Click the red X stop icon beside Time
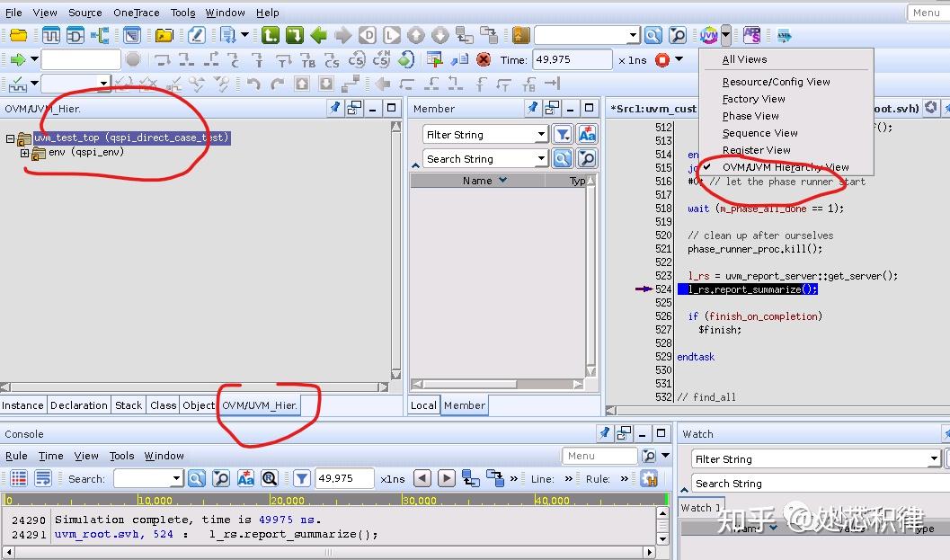The width and height of the screenshot is (950, 560). [x=483, y=60]
